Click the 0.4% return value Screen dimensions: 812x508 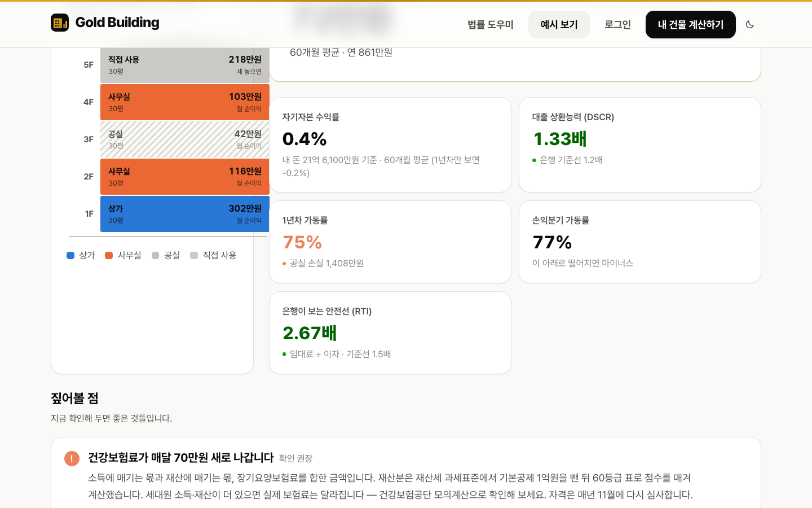click(x=304, y=139)
